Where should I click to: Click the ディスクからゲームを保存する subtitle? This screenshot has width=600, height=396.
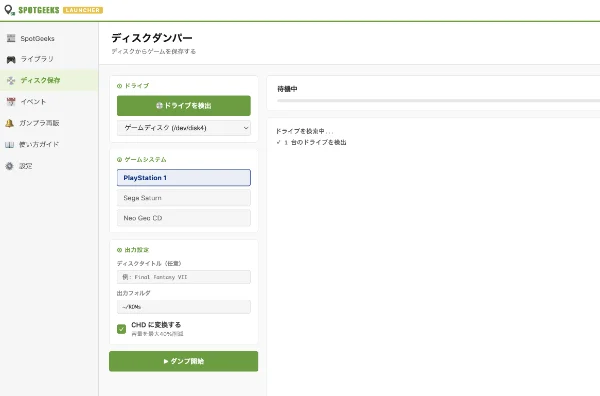pyautogui.click(x=153, y=51)
